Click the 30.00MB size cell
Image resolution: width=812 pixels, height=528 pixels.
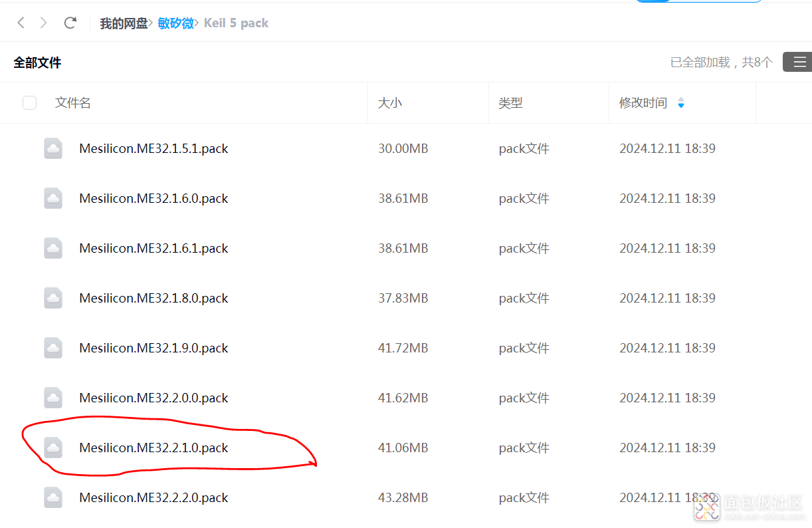coord(403,148)
